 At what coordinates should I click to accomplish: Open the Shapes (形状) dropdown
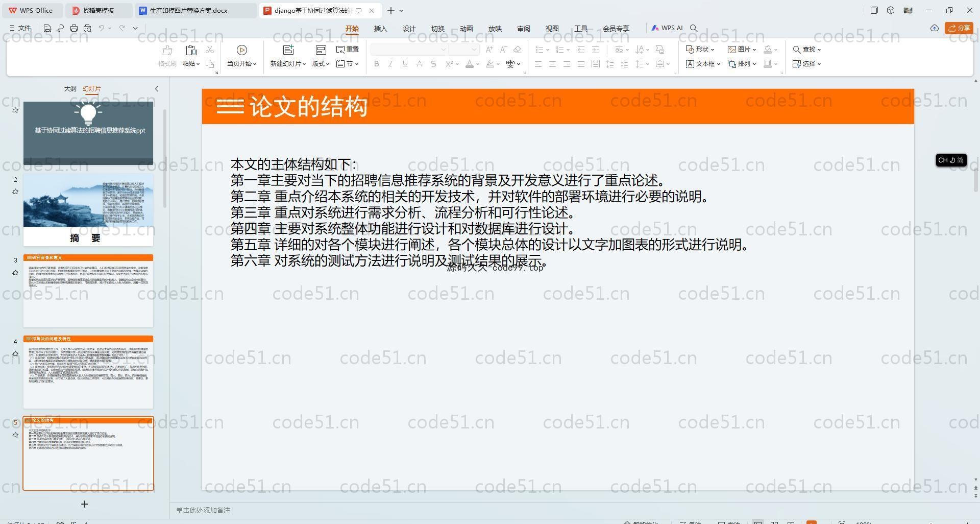pos(700,50)
